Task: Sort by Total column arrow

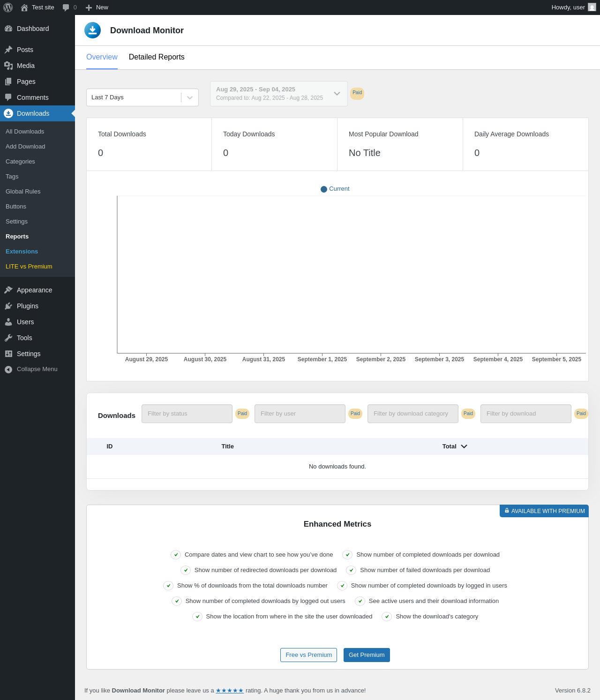Action: (464, 447)
